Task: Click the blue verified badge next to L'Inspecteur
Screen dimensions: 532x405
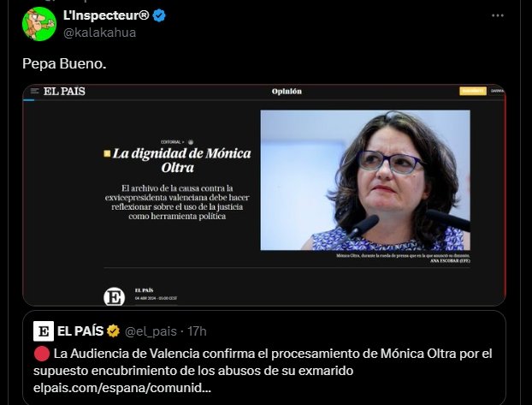Action: tap(159, 15)
